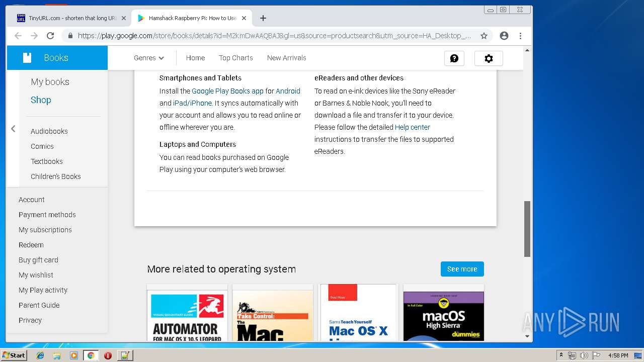The width and height of the screenshot is (644, 362).
Task: Open File Explorer from the taskbar
Action: 57,355
